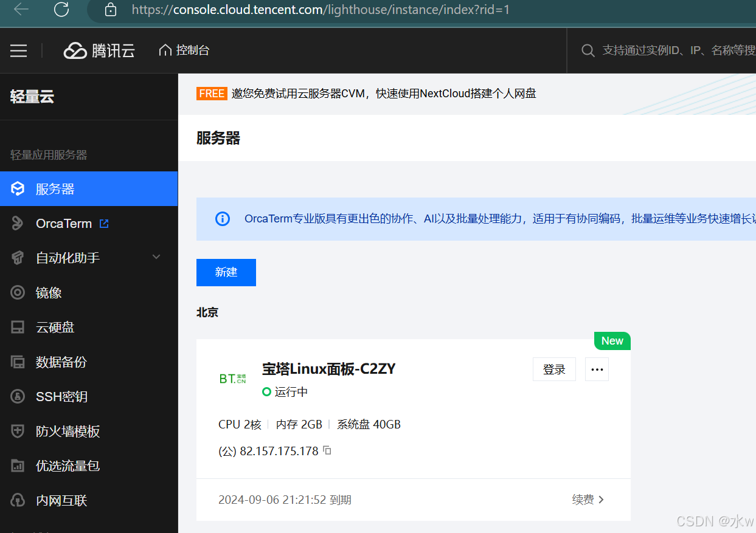
Task: Click the expiry date 2024-09-06 21:21:52 到期
Action: pyautogui.click(x=285, y=500)
